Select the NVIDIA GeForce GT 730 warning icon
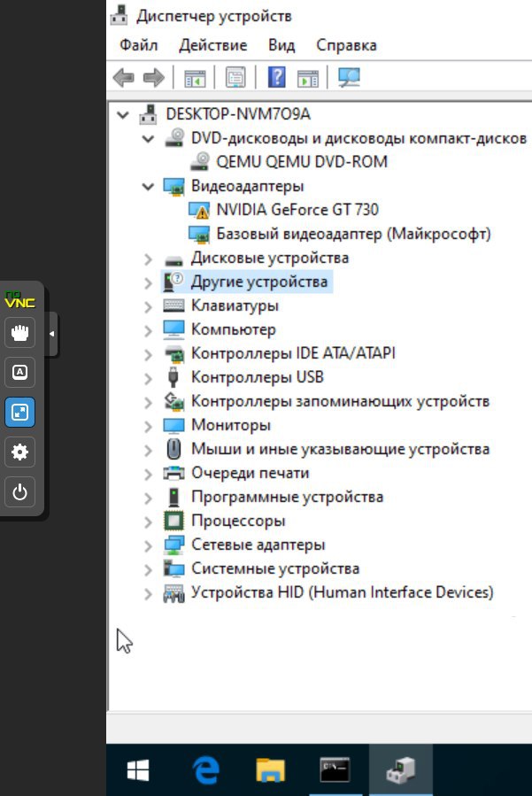This screenshot has width=532, height=796. tap(198, 210)
